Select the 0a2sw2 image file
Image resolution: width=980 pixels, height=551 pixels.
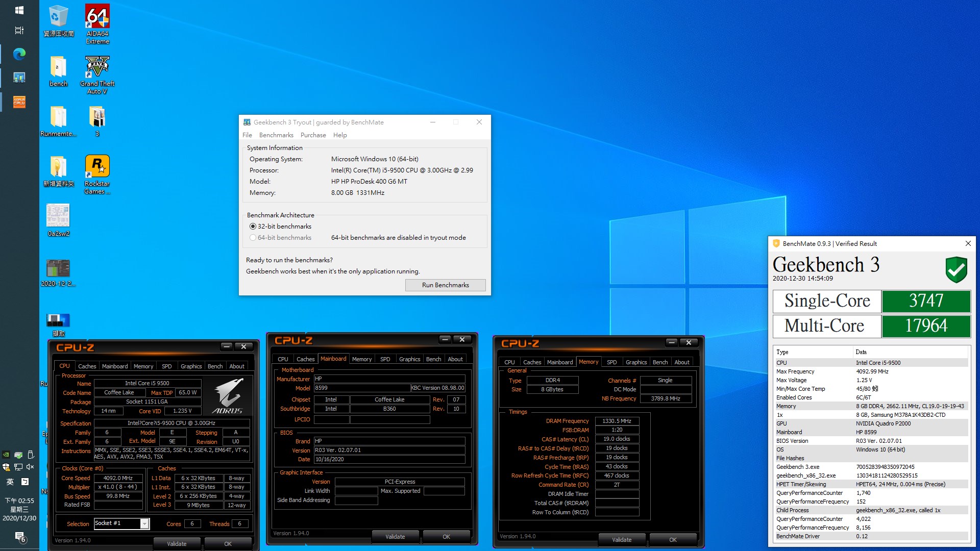click(58, 220)
